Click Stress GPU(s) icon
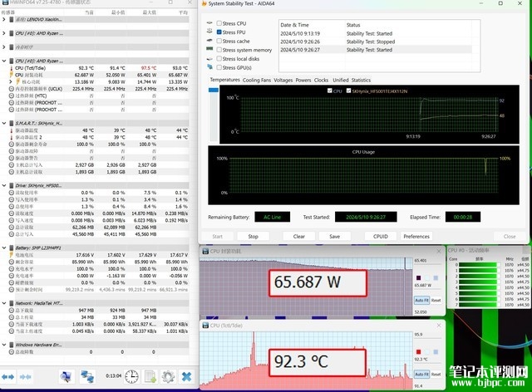The image size is (532, 392). 209,66
